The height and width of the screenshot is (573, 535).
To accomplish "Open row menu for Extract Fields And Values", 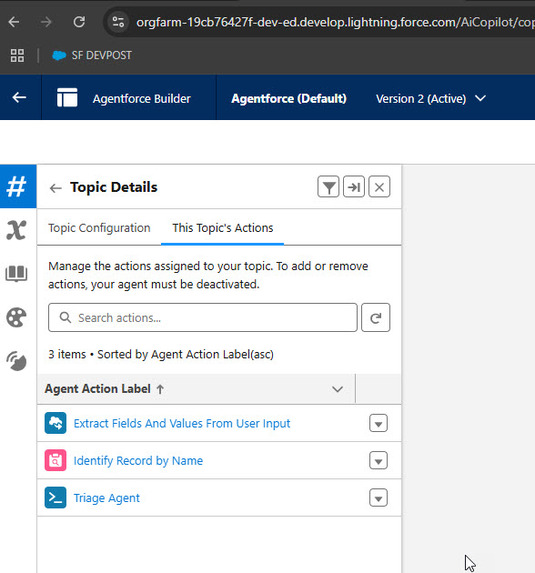I will pyautogui.click(x=378, y=423).
